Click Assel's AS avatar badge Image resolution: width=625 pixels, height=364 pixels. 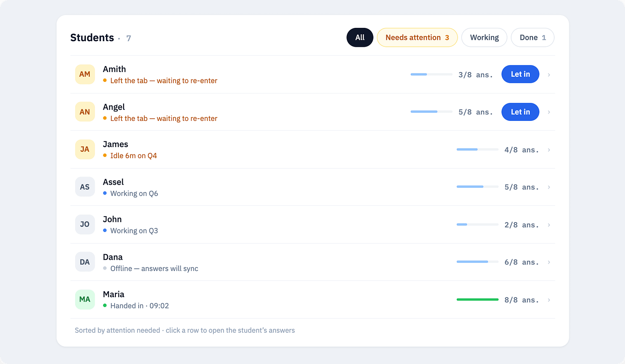(x=85, y=187)
